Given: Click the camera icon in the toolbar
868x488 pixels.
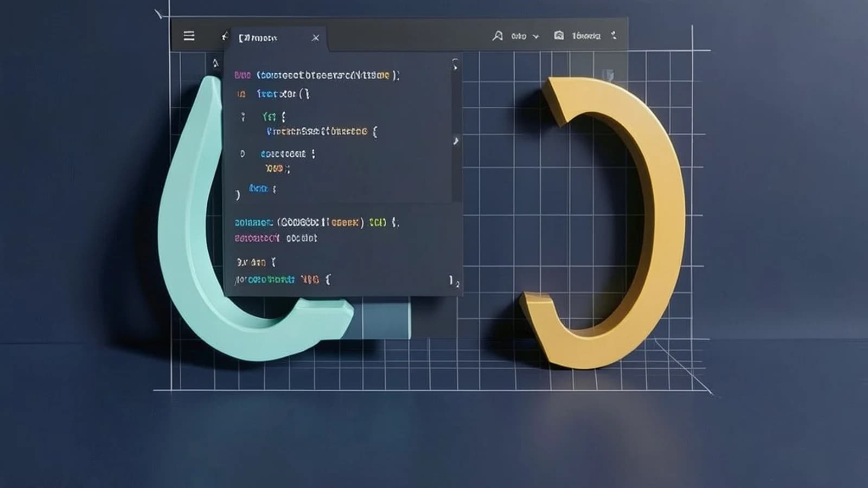Looking at the screenshot, I should tap(559, 36).
